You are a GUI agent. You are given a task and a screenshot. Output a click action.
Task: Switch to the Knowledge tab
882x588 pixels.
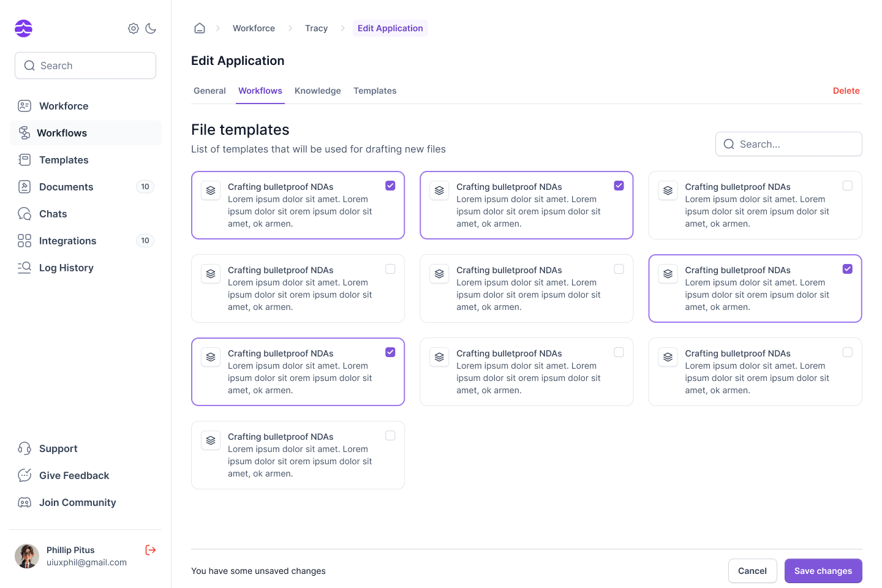[317, 91]
